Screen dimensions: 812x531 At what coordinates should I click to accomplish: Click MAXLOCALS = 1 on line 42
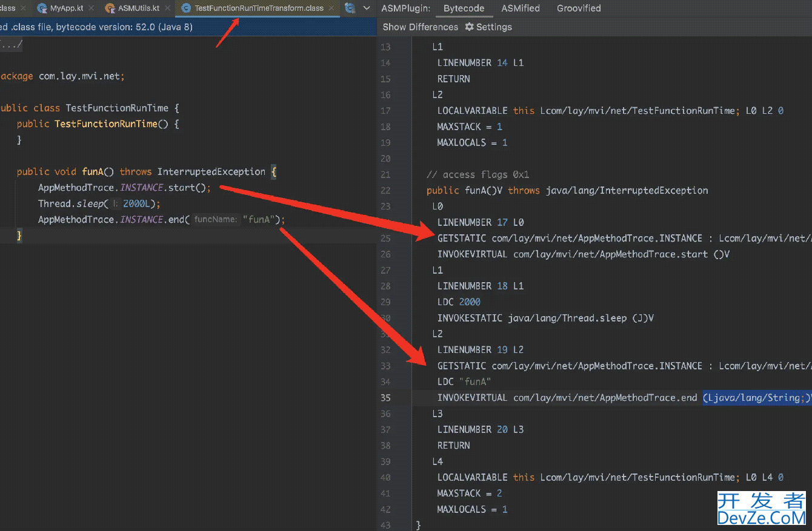472,509
